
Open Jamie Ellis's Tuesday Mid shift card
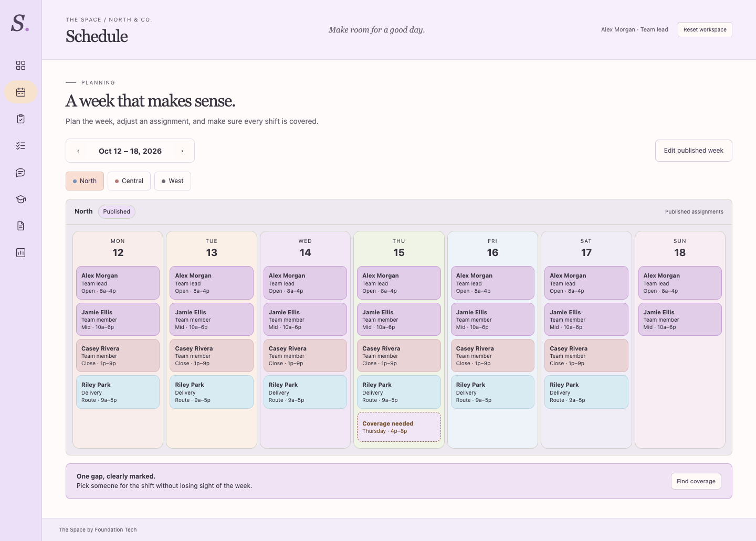coord(212,319)
